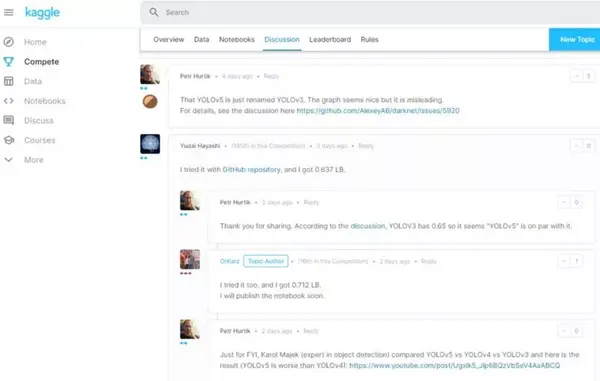Click the Compete trophy icon

pyautogui.click(x=8, y=61)
